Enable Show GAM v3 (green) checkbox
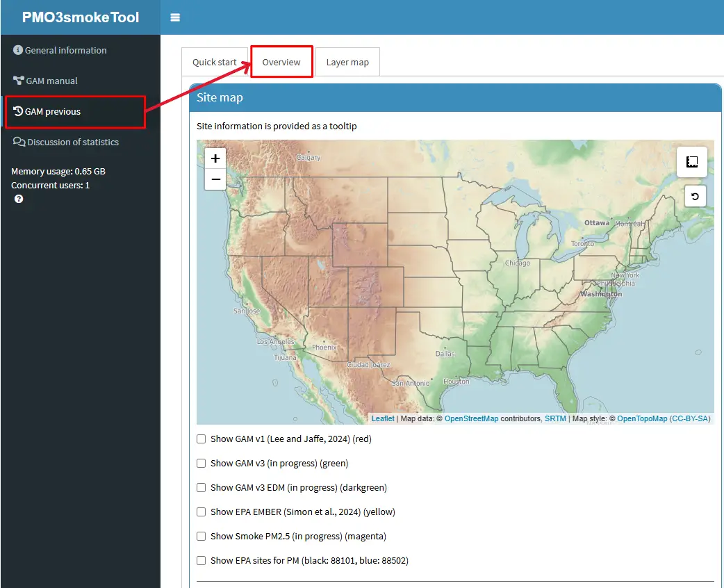The image size is (724, 588). point(201,464)
